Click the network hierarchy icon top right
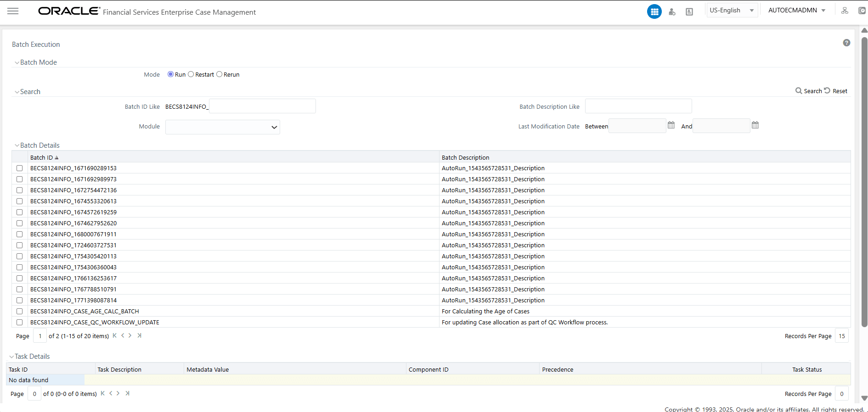The height and width of the screenshot is (412, 868). (x=845, y=11)
